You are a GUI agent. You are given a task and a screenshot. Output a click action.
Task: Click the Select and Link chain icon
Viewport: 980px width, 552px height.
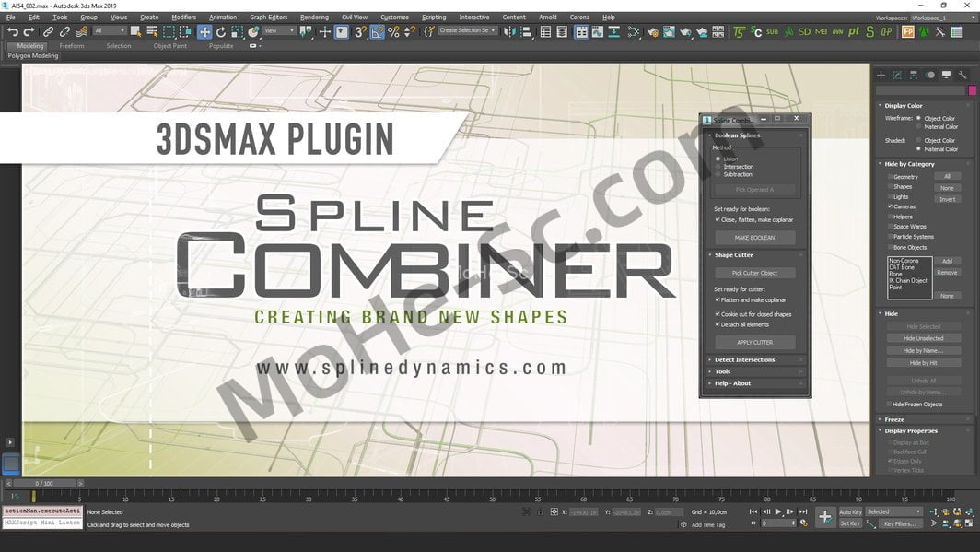(x=48, y=31)
